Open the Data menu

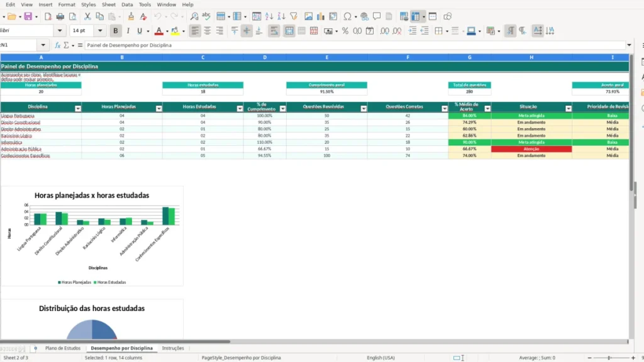(127, 4)
